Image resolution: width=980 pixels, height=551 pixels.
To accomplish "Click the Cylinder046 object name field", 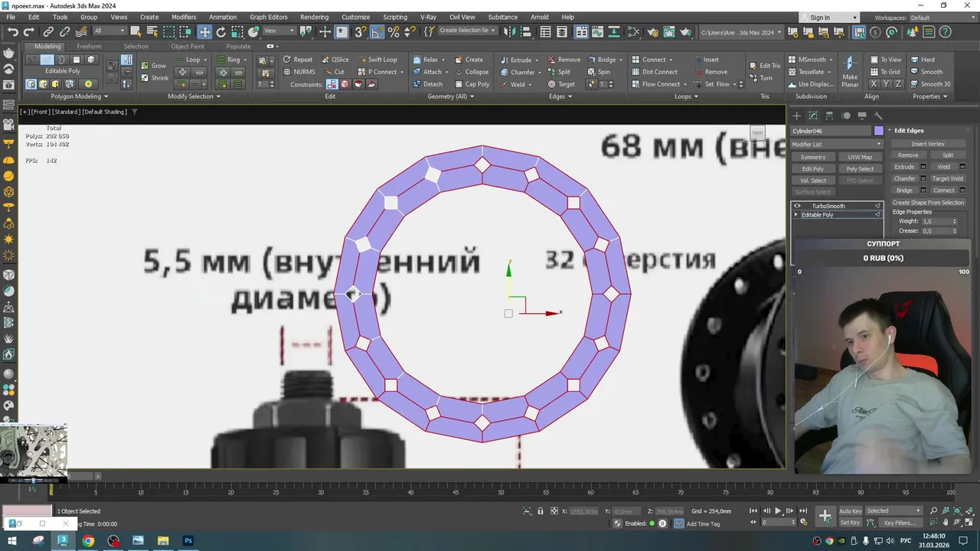I will tap(831, 131).
